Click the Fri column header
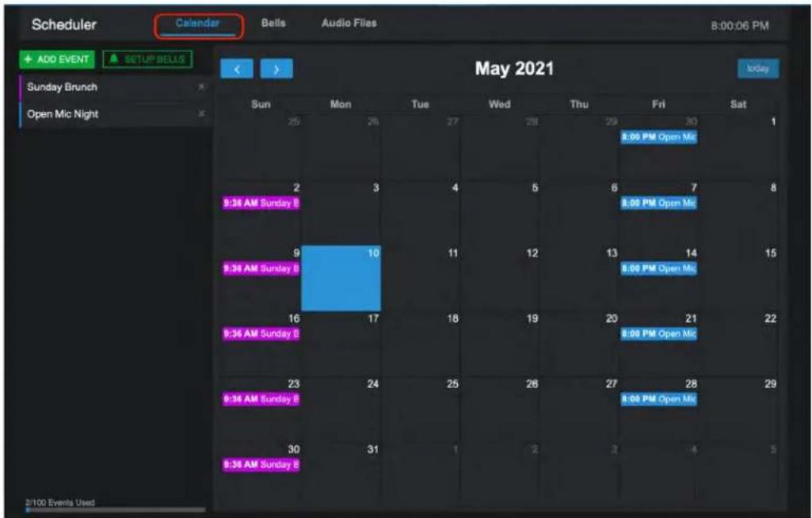 (659, 104)
